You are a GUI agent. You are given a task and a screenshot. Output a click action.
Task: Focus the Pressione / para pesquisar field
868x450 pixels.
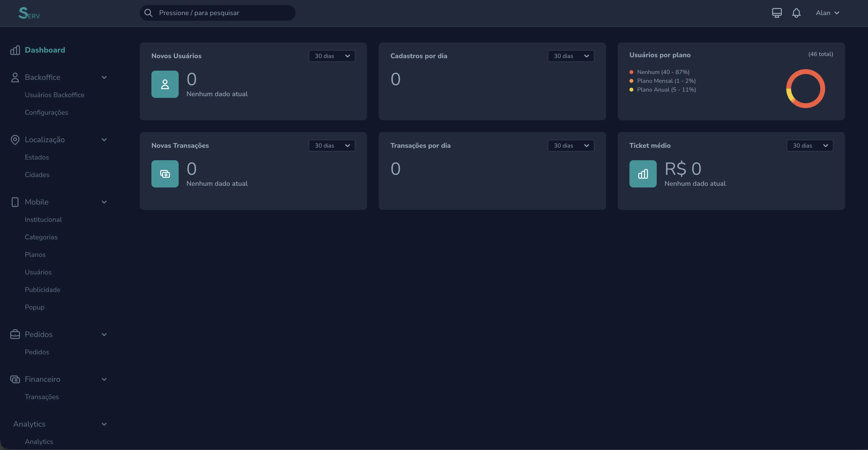point(217,13)
